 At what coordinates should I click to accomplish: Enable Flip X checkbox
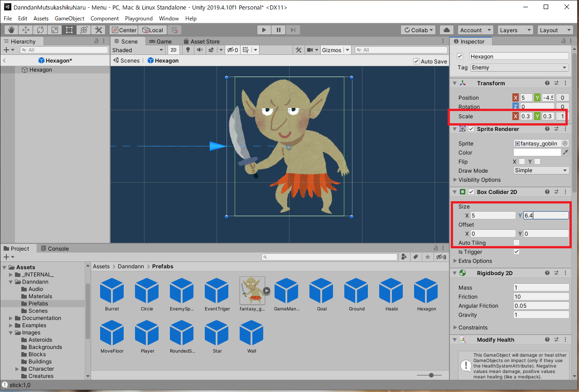(x=522, y=162)
